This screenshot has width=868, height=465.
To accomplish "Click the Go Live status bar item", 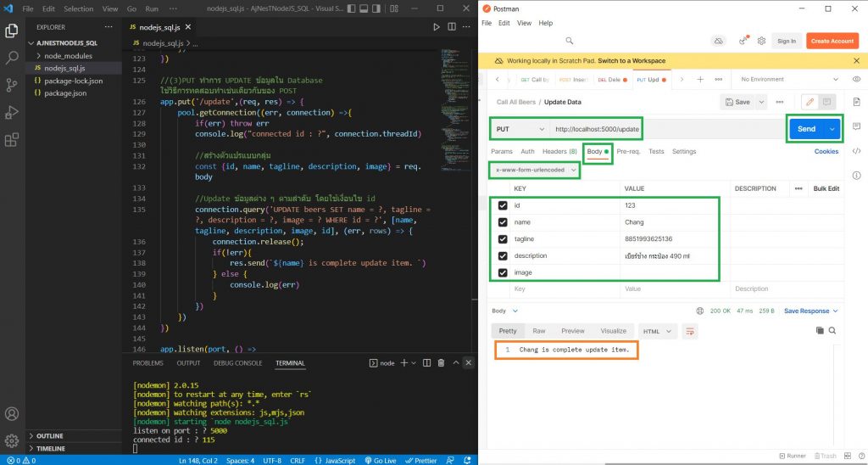I will 381,460.
